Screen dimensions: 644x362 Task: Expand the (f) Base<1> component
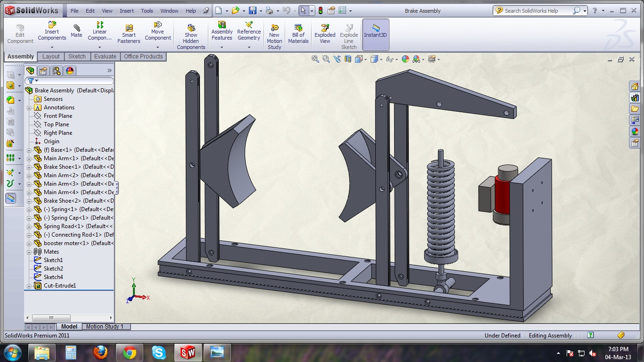[29, 150]
